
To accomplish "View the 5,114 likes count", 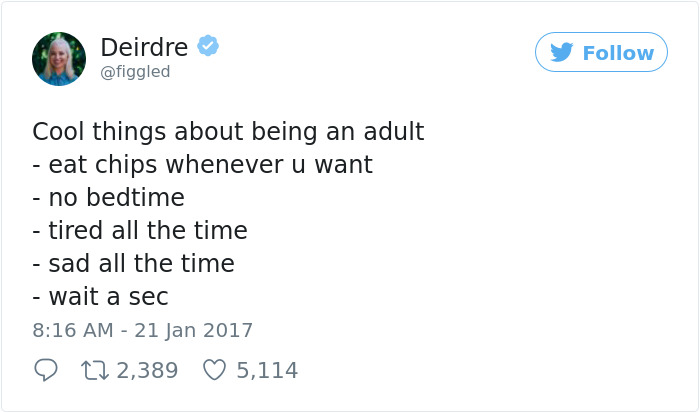I will click(x=267, y=370).
